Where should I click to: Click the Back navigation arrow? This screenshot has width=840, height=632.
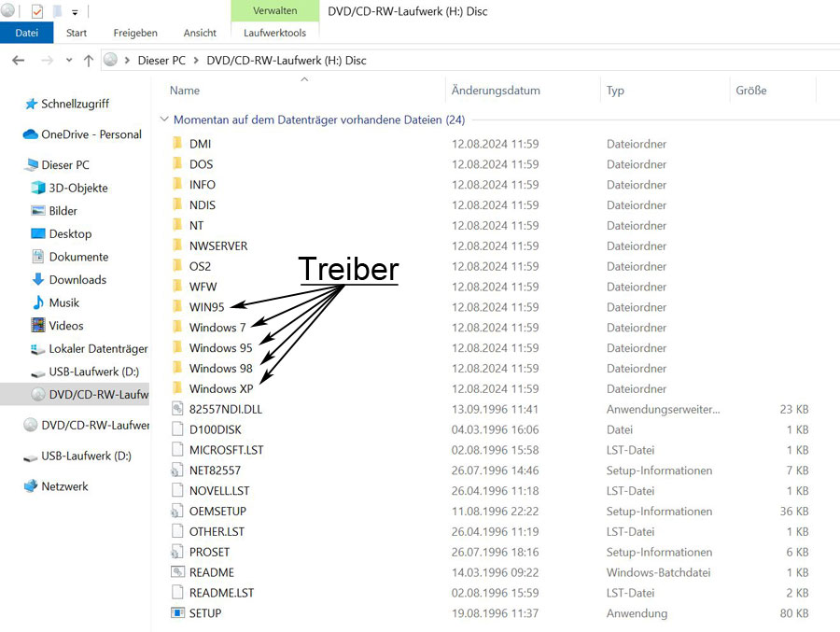click(x=18, y=60)
